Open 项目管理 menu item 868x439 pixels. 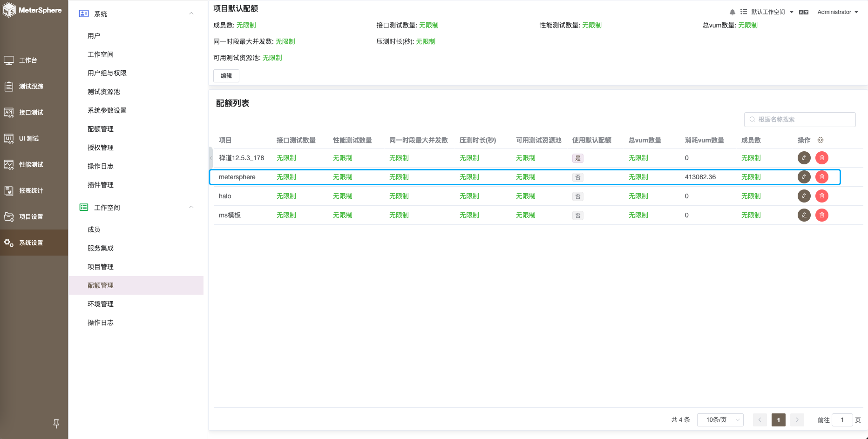click(x=136, y=267)
